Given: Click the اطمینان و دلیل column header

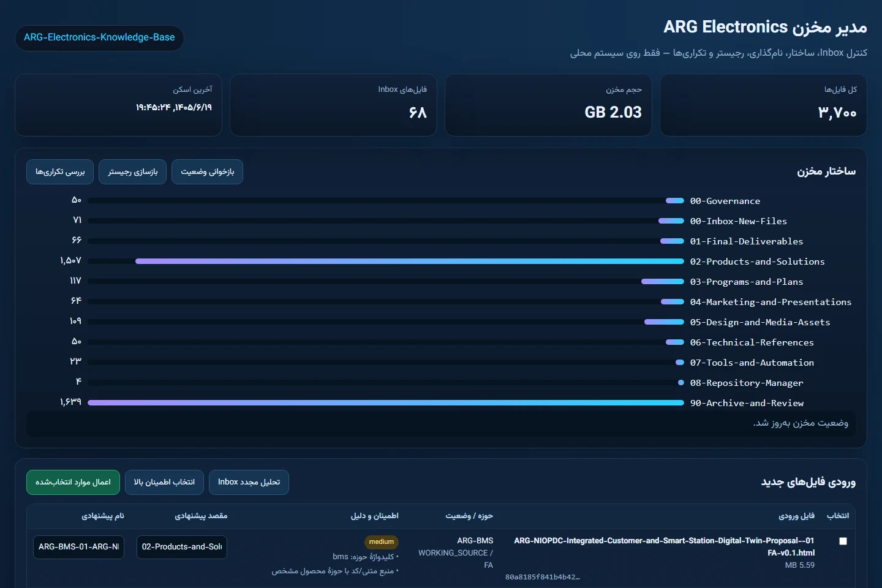Looking at the screenshot, I should click(x=374, y=516).
